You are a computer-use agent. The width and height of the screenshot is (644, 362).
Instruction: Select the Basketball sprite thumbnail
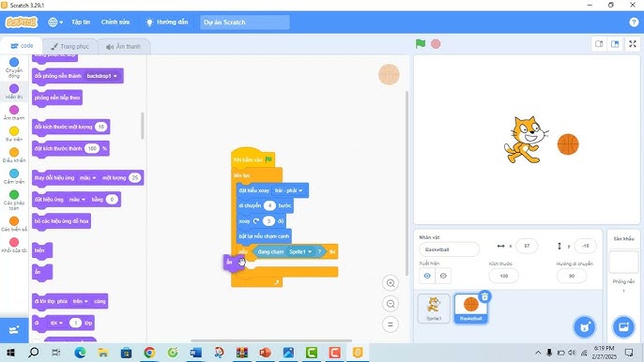click(x=470, y=309)
